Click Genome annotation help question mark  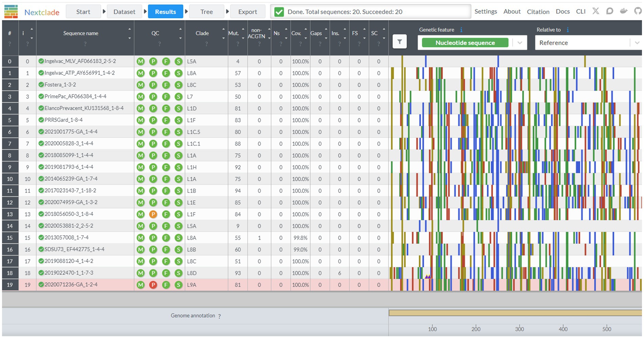[x=219, y=316]
